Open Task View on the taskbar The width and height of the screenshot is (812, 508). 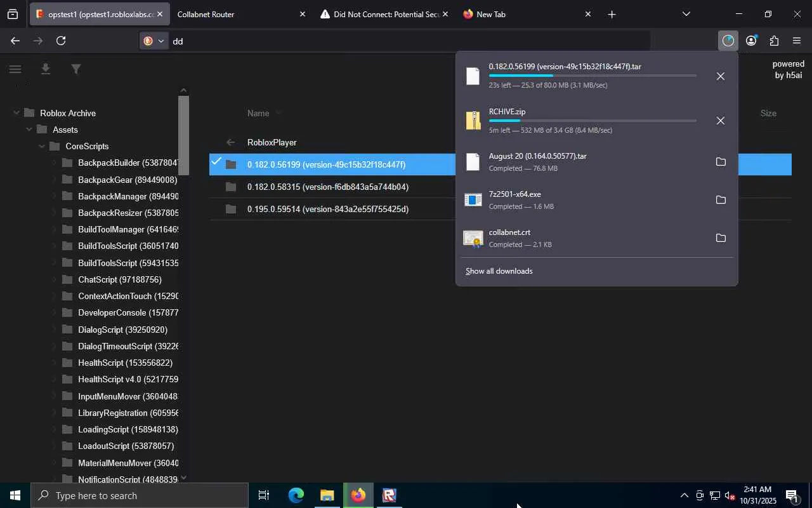pyautogui.click(x=264, y=495)
